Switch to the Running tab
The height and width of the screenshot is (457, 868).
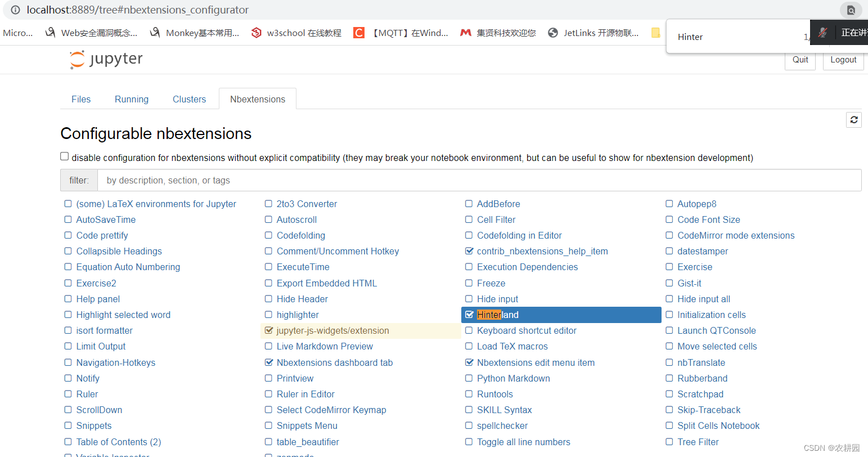tap(132, 99)
